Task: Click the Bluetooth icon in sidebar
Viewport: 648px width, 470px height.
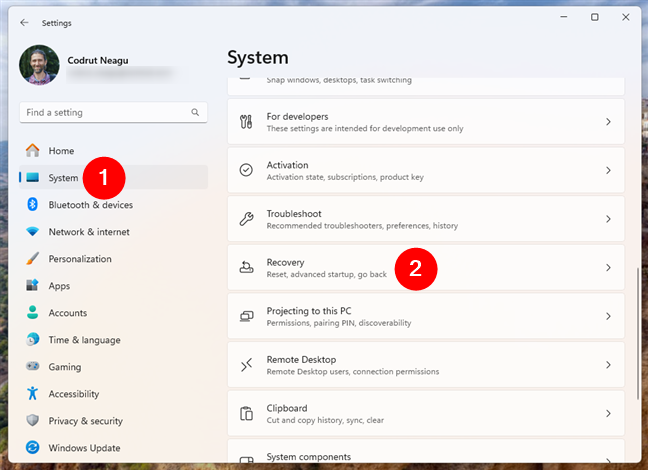Action: tap(32, 205)
